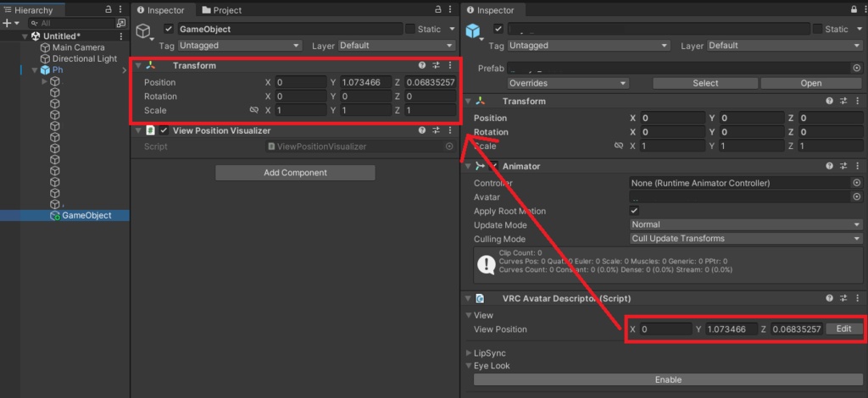The height and width of the screenshot is (398, 868).
Task: Toggle constrained proportions link in left Scale row
Action: [254, 110]
